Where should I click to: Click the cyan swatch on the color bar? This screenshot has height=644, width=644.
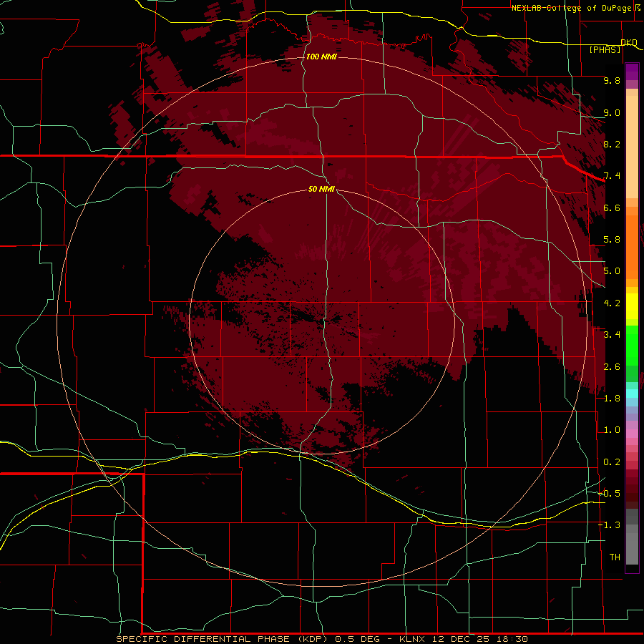(x=632, y=394)
